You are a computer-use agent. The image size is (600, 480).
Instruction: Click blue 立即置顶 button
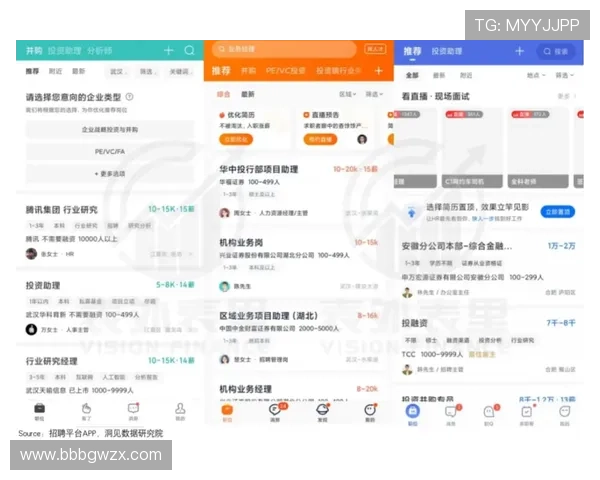pyautogui.click(x=558, y=212)
